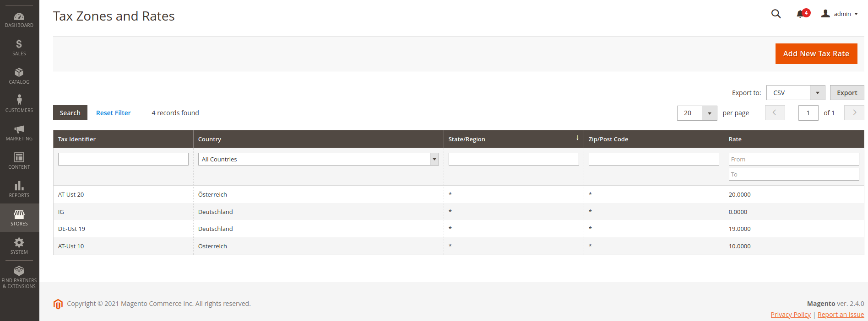Click the Tax Identifier filter field
The height and width of the screenshot is (321, 868).
(x=123, y=159)
